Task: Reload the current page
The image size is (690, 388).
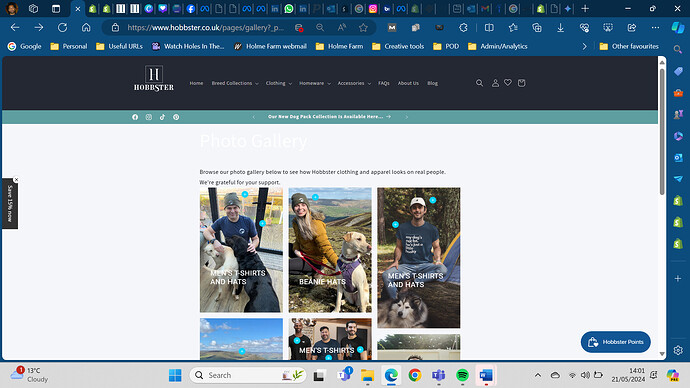Action: (x=62, y=27)
